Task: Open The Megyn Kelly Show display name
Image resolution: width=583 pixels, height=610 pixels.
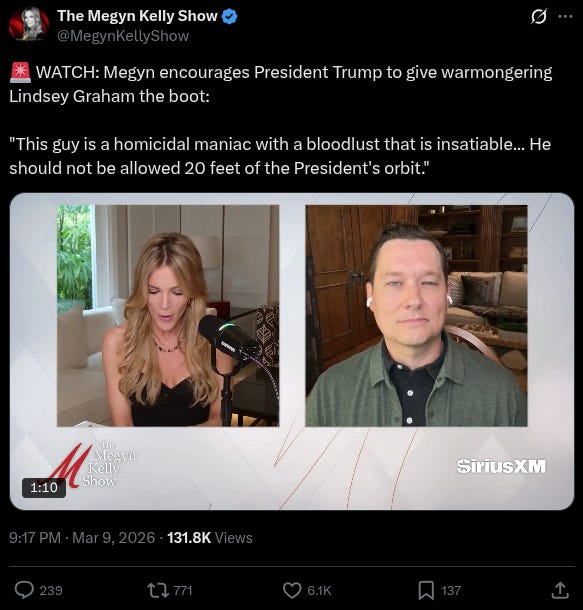Action: [137, 16]
